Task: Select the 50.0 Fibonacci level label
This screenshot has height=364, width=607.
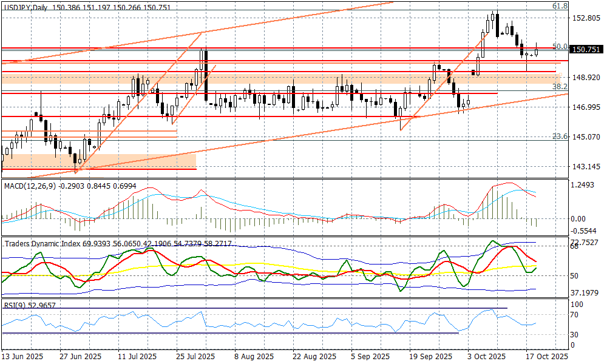Action: [560, 47]
